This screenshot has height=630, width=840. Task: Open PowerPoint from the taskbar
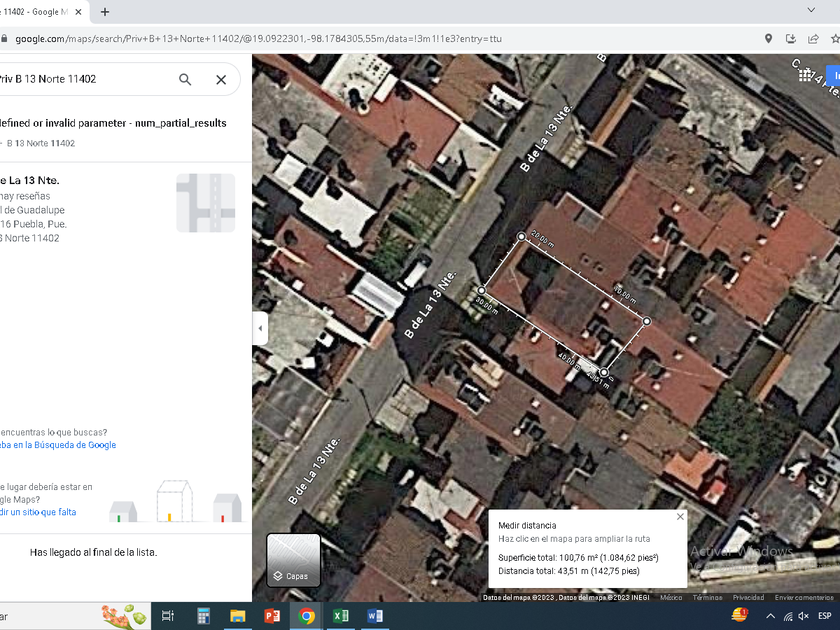coord(272,616)
